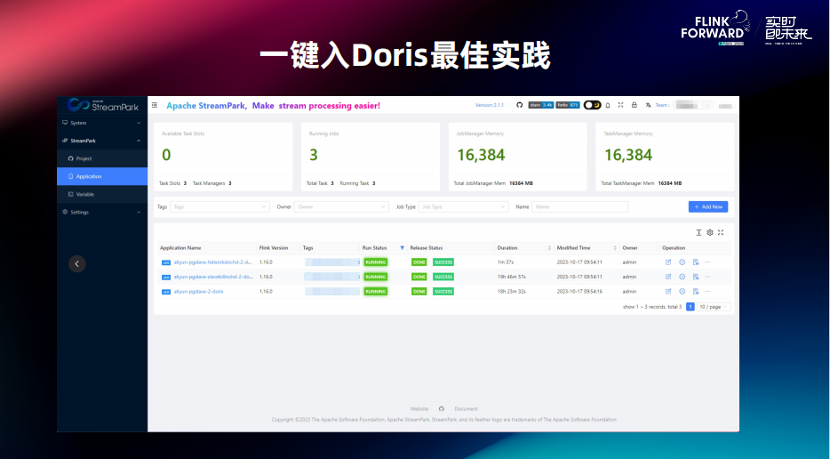
Task: Click the Add New button
Action: (708, 206)
